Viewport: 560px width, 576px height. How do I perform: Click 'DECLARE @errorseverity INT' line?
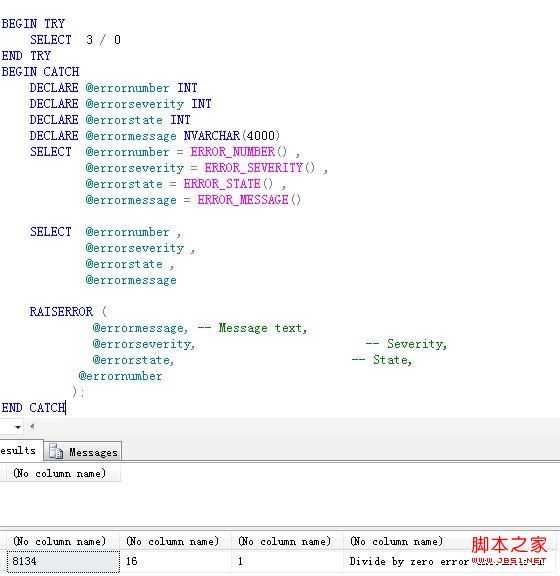pos(121,104)
